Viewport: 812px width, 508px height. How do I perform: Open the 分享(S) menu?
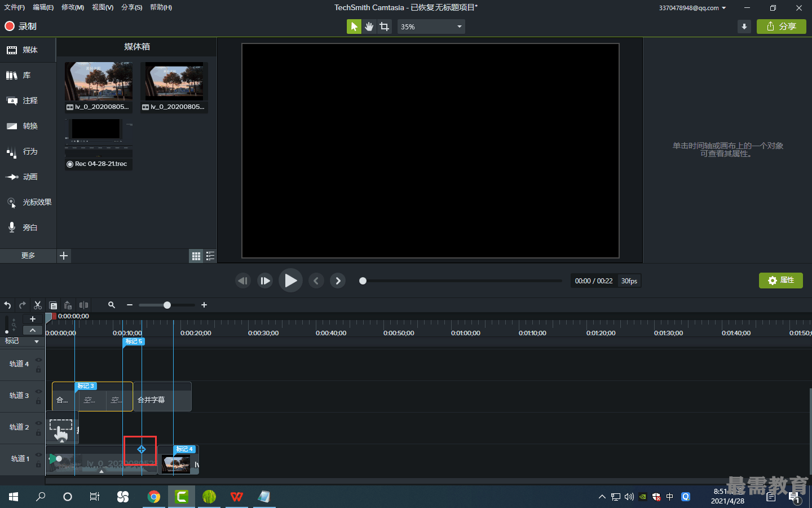point(132,7)
